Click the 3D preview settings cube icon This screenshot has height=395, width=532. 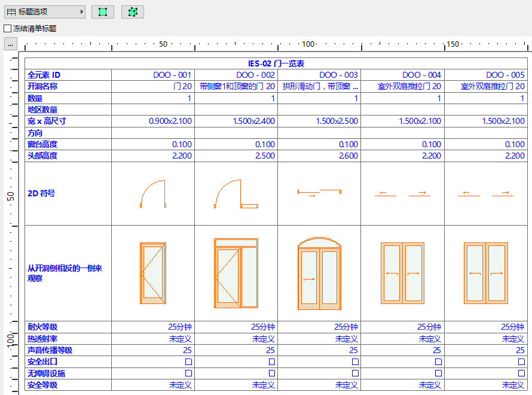(x=132, y=11)
